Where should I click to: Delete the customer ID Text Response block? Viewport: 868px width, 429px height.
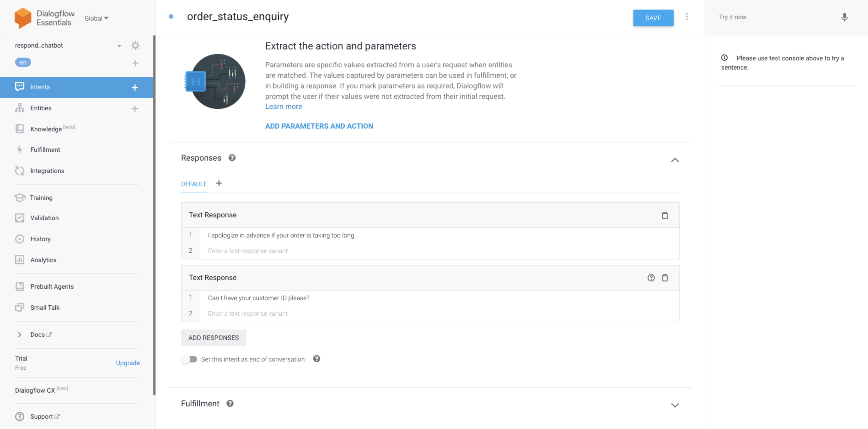664,278
